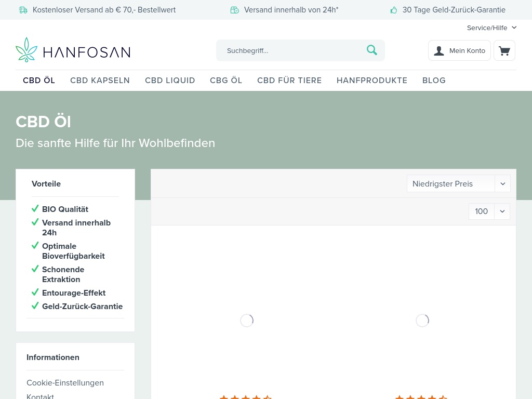
Task: Select CBD FÜR TIERE in navigation
Action: coord(289,81)
